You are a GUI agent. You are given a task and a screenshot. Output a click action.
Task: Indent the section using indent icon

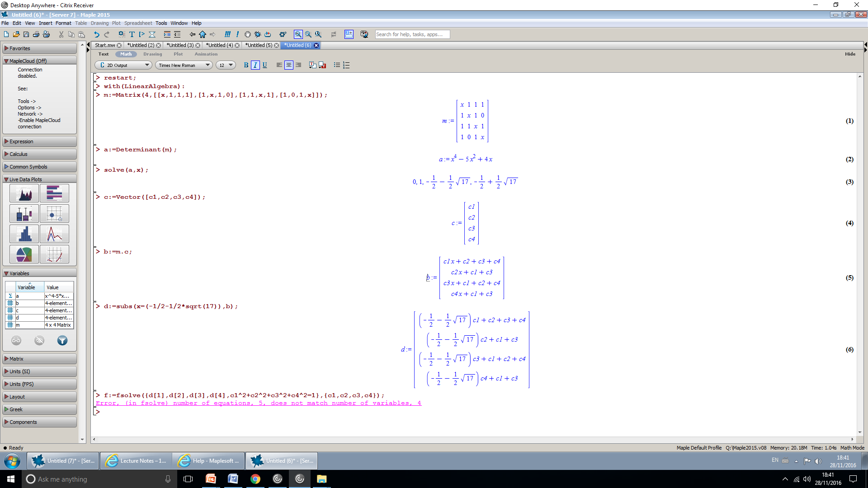(167, 34)
